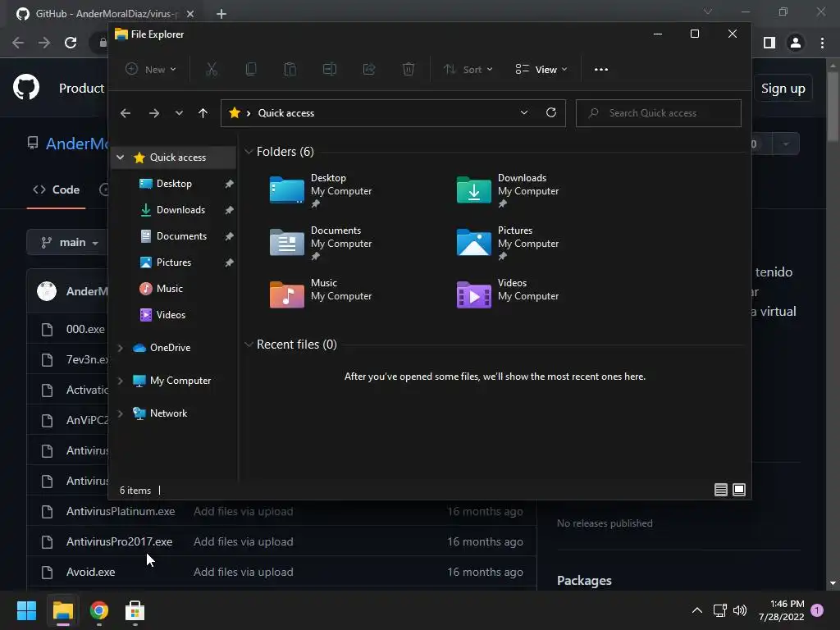Switch to details list view icon in status bar
The image size is (840, 630).
(x=720, y=490)
